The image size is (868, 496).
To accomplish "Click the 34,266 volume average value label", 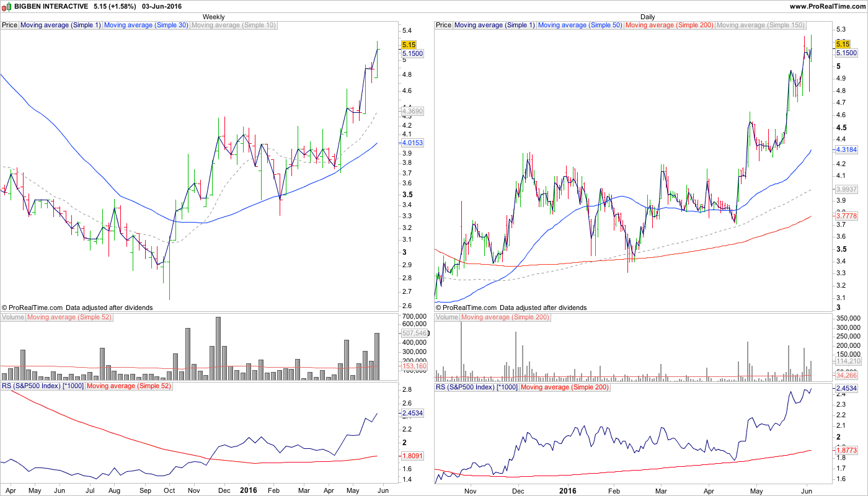I will click(x=846, y=375).
